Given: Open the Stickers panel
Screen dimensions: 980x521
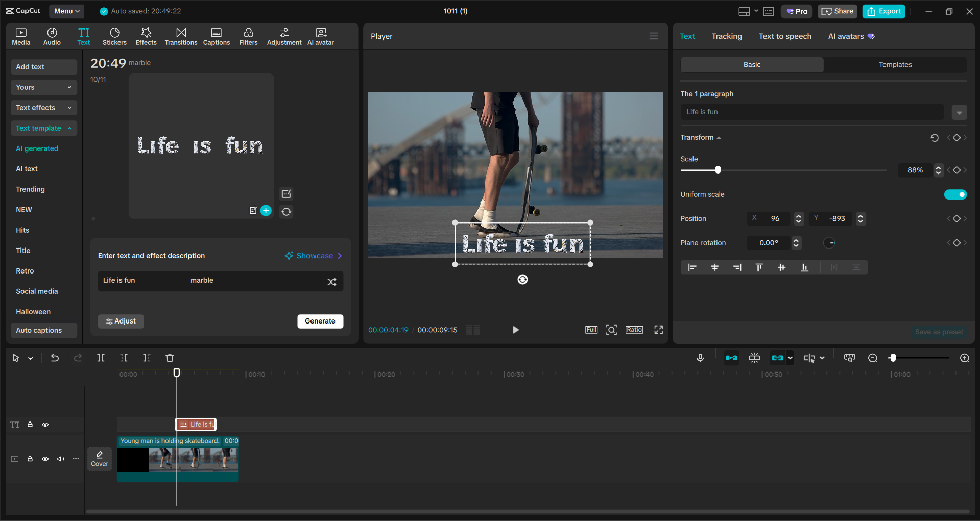Looking at the screenshot, I should click(x=114, y=36).
